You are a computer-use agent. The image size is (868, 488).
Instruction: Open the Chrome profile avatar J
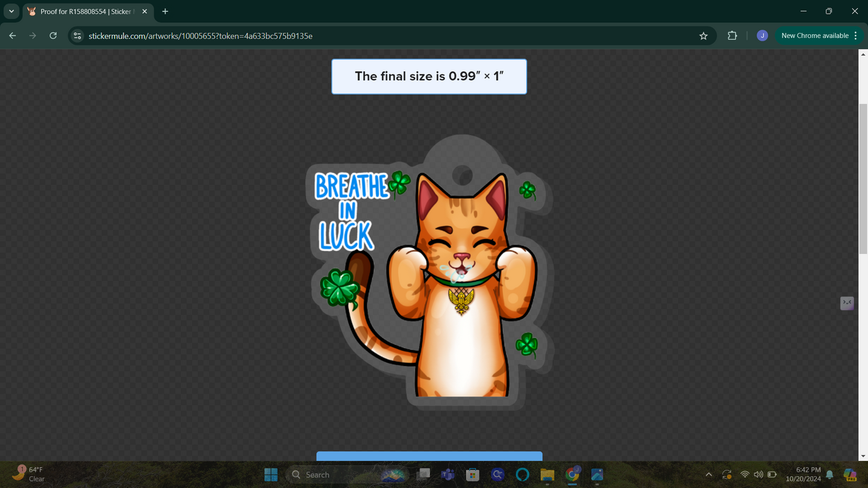[762, 36]
